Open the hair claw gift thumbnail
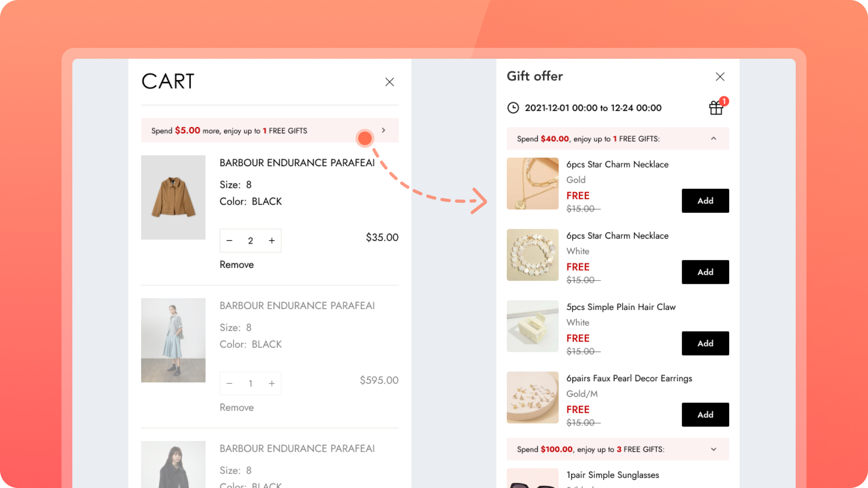 pyautogui.click(x=533, y=326)
